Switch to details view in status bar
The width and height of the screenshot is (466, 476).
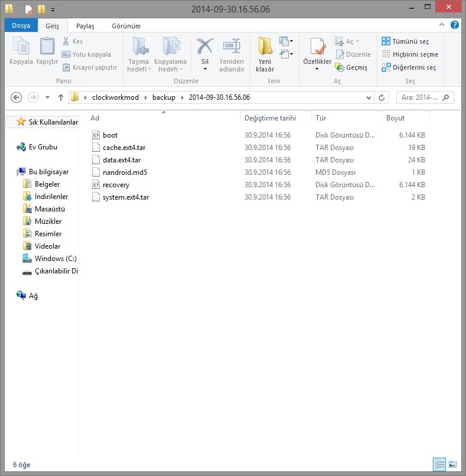coord(439,464)
